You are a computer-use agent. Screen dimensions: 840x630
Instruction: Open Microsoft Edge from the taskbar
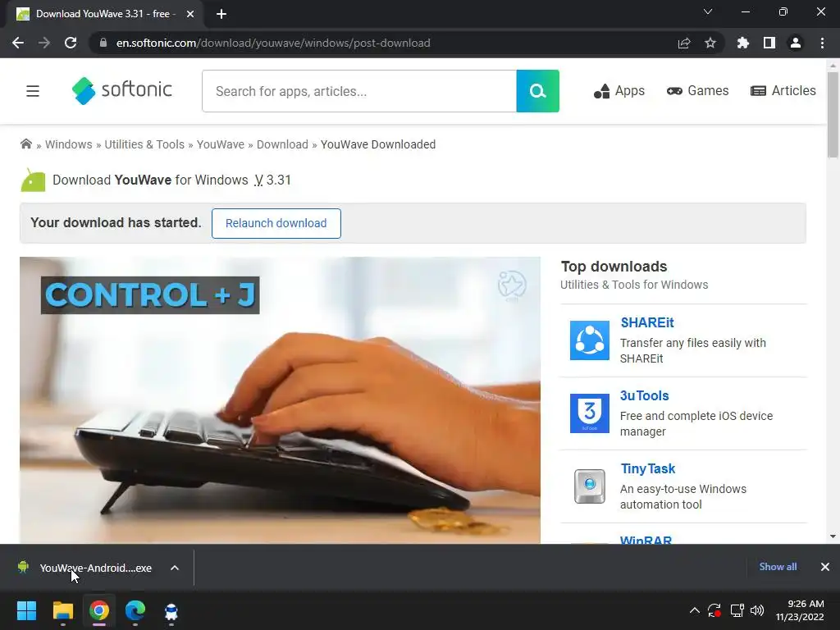click(135, 610)
